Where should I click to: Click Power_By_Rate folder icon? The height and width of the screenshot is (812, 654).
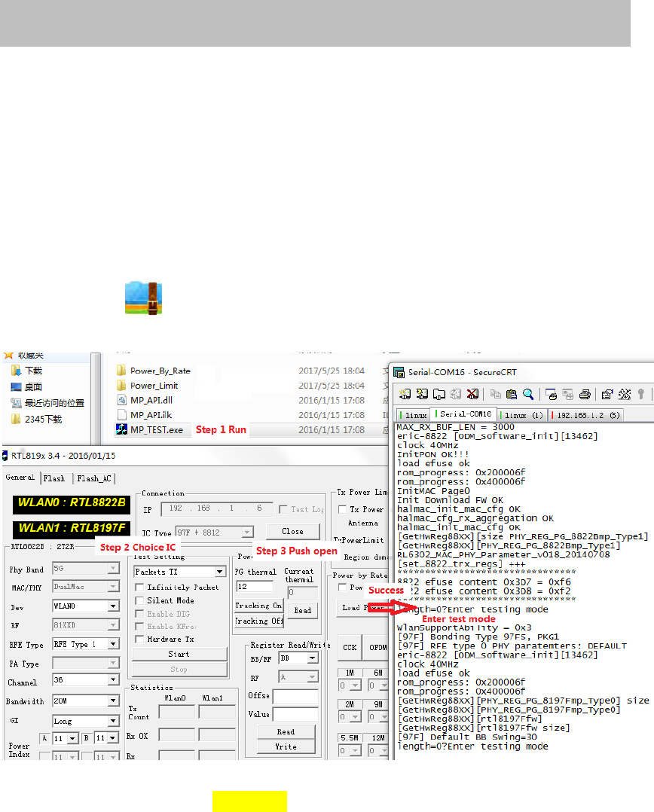coord(122,371)
